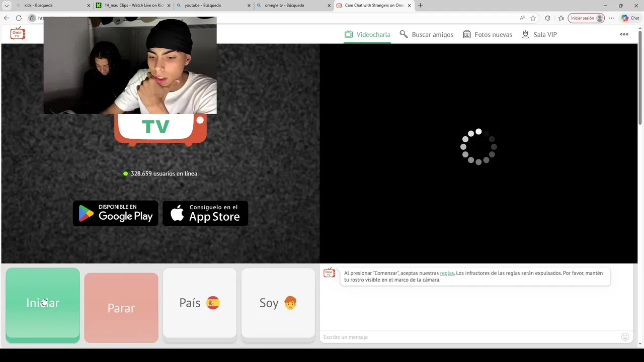Click the webcam preview thumbnail
Screen dimensions: 644x362
click(130, 65)
